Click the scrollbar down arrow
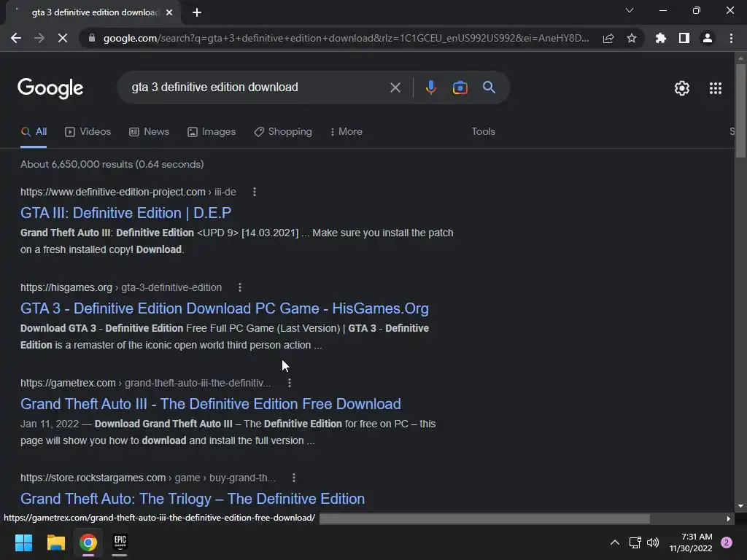This screenshot has height=560, width=747. click(x=740, y=506)
